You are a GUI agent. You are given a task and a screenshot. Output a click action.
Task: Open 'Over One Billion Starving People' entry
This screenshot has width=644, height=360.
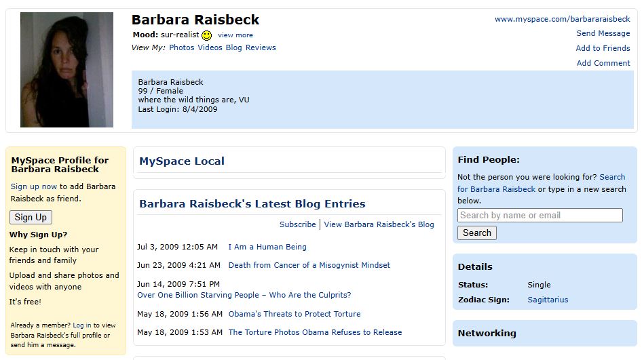click(244, 295)
